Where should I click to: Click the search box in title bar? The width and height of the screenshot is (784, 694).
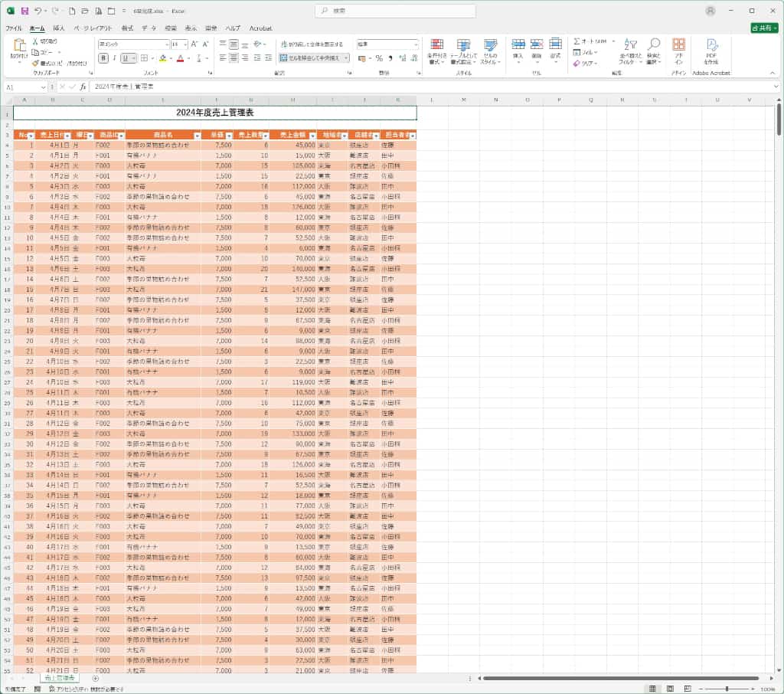pos(395,11)
